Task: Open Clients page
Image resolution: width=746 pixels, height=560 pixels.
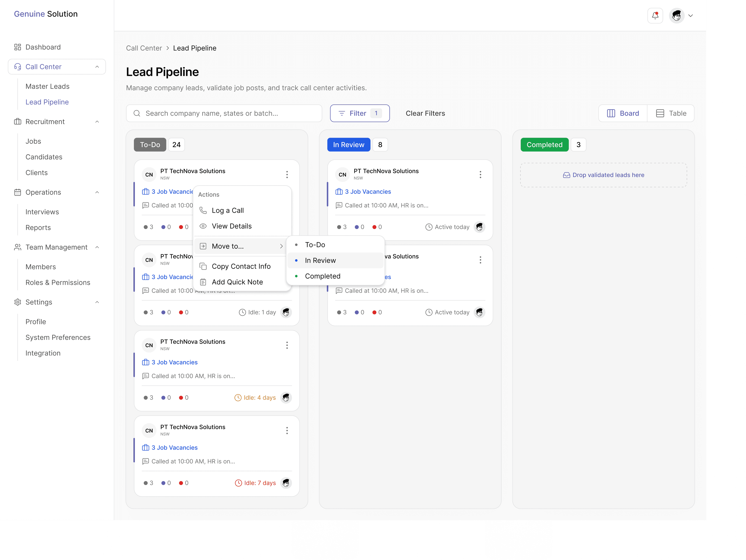Action: tap(37, 173)
